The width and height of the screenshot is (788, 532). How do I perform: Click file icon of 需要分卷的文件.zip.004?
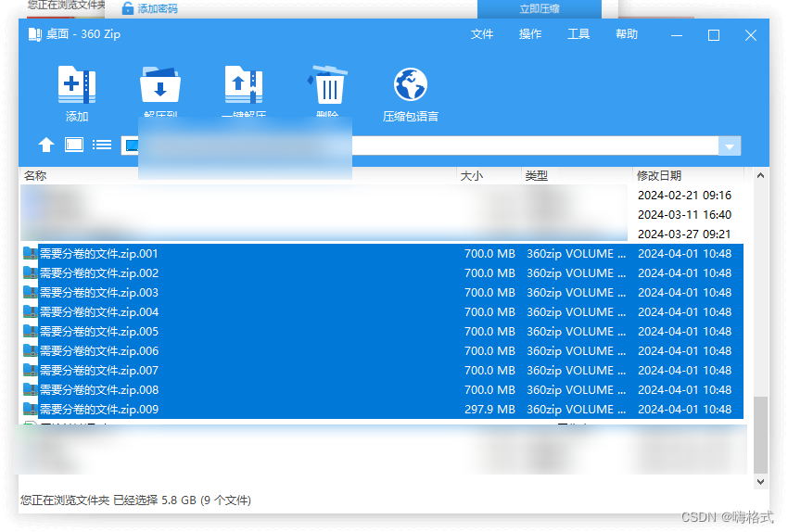coord(31,312)
